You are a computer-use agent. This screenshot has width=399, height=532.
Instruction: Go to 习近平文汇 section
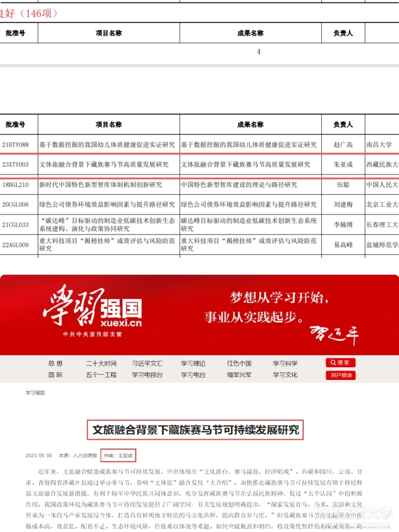pos(147,363)
